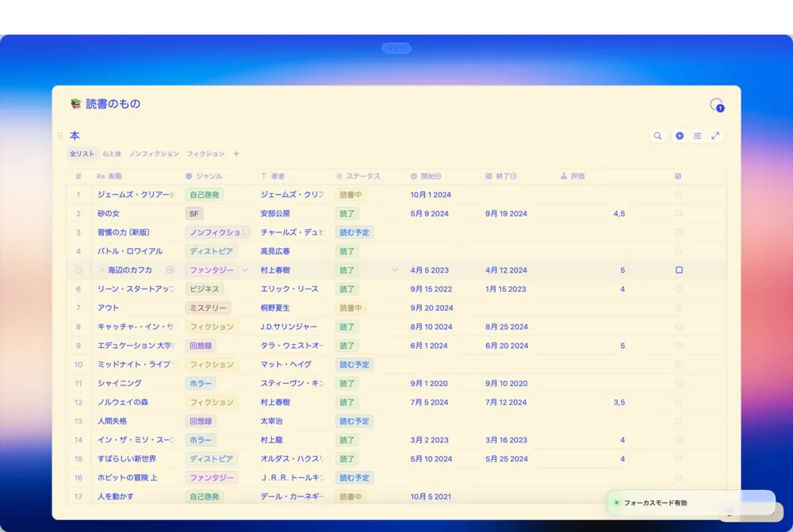Viewport: 793px width, 532px height.
Task: Click the ステータス column header
Action: click(x=358, y=176)
